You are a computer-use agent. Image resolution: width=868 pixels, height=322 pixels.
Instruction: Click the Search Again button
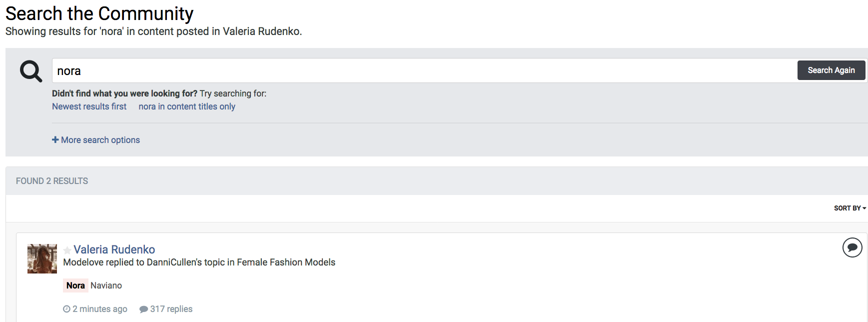point(831,70)
